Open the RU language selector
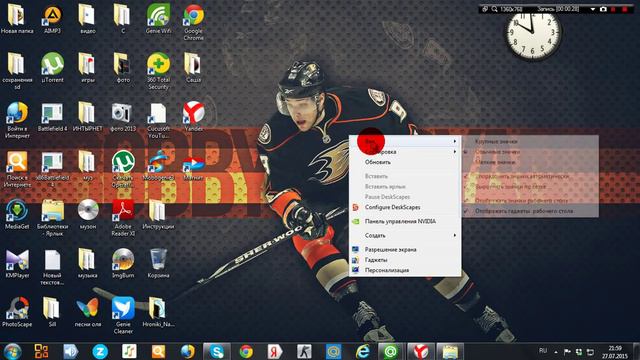 point(543,351)
